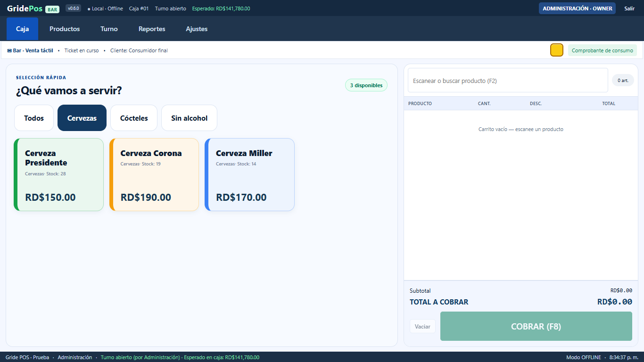644x362 pixels.
Task: Click the DESC. column header
Action: [x=536, y=103]
